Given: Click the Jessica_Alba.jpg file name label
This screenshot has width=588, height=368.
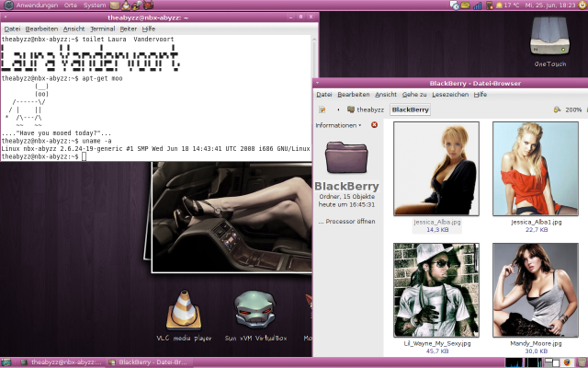Looking at the screenshot, I should point(437,222).
